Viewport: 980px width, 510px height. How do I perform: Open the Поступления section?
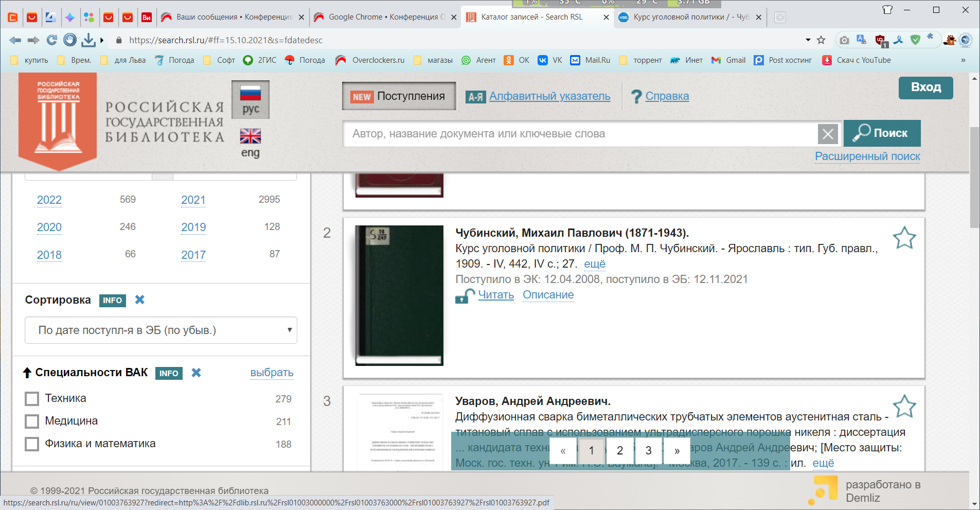click(399, 96)
